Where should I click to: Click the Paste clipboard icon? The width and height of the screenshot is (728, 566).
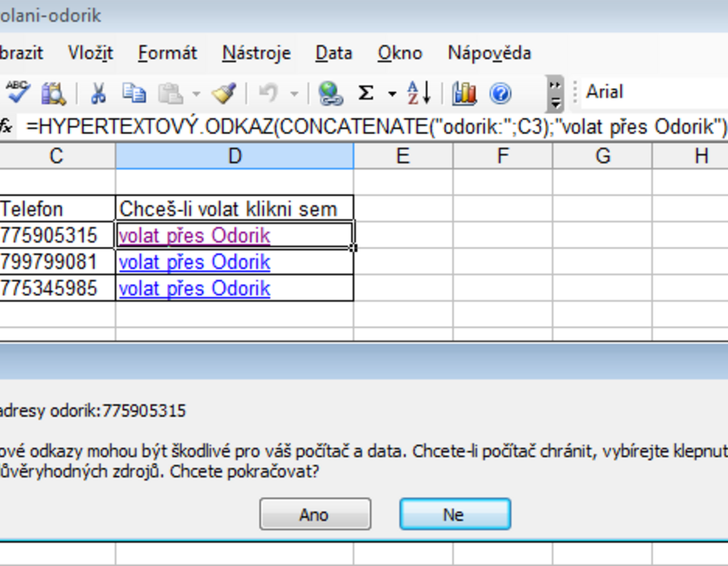(171, 93)
